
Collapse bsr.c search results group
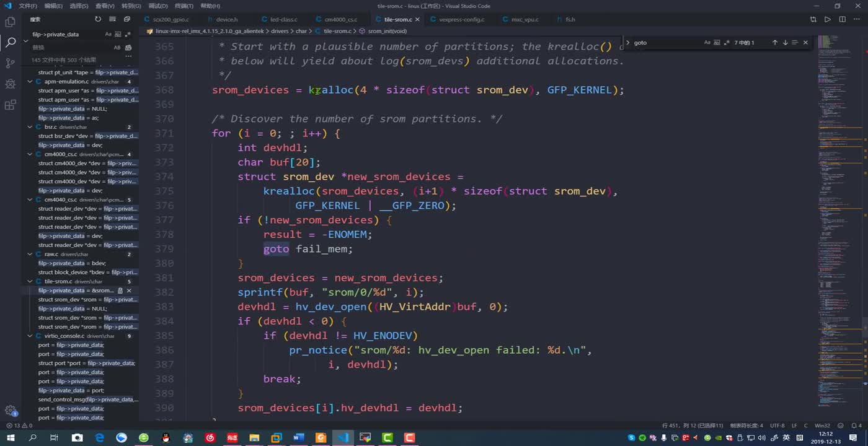30,127
